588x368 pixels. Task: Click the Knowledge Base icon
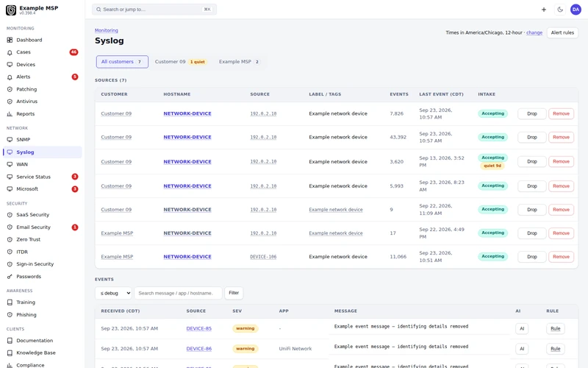pos(10,353)
